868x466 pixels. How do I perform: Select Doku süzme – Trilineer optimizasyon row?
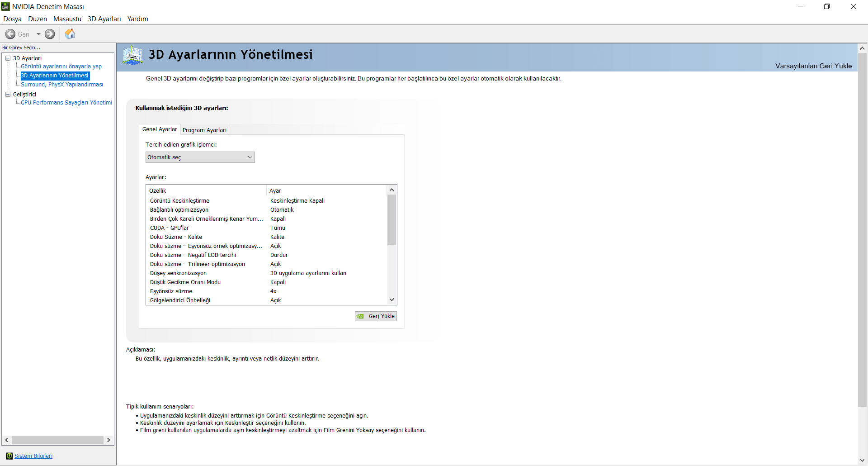click(267, 264)
